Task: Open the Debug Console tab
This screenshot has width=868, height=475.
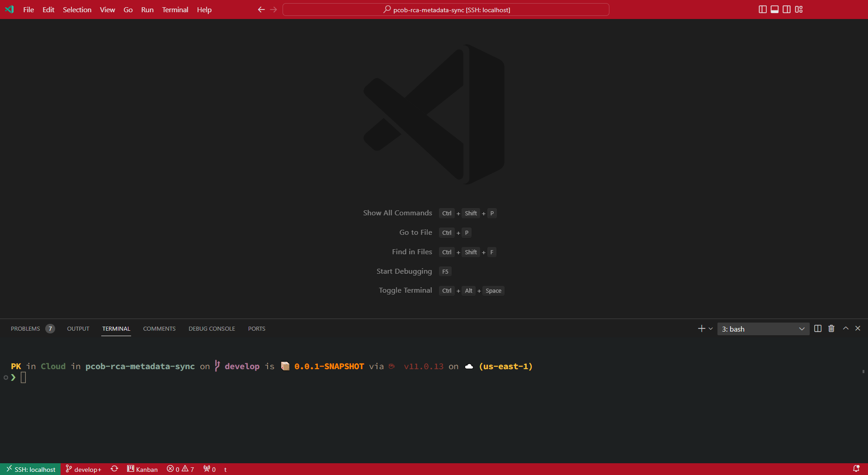Action: 212,329
